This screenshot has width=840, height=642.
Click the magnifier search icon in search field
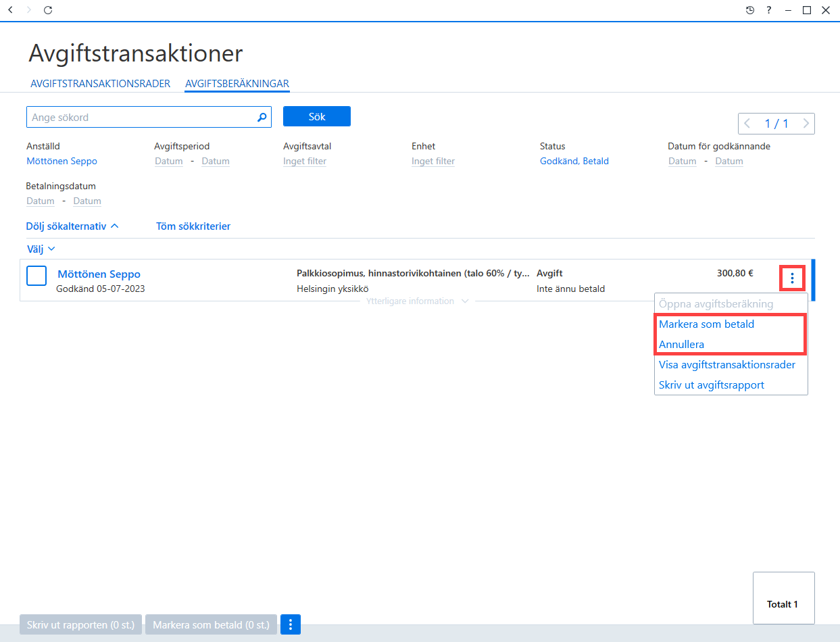point(262,118)
